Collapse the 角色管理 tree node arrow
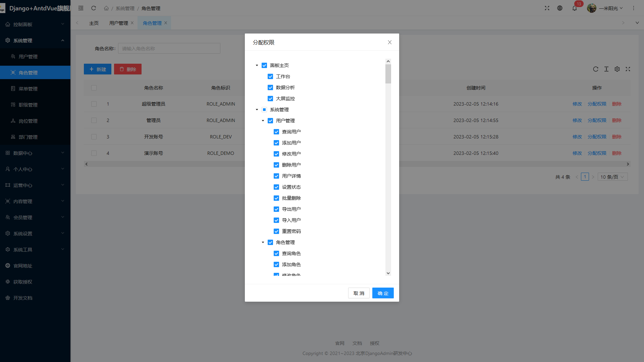644x362 pixels. point(263,242)
